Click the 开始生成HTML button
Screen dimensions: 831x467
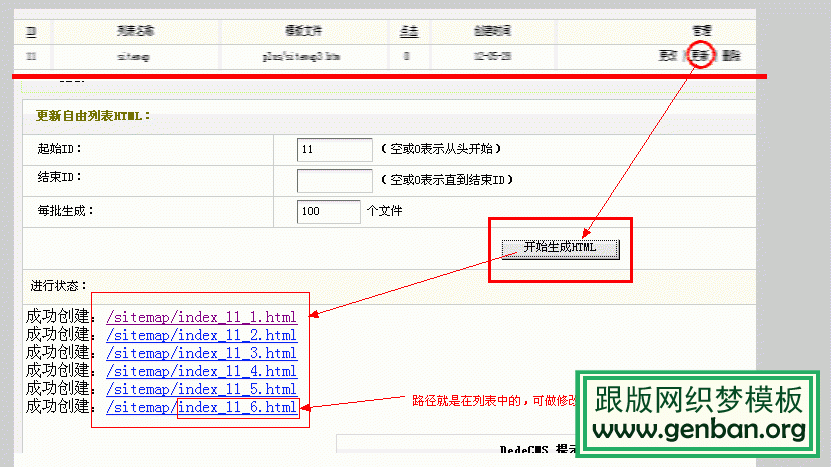560,247
